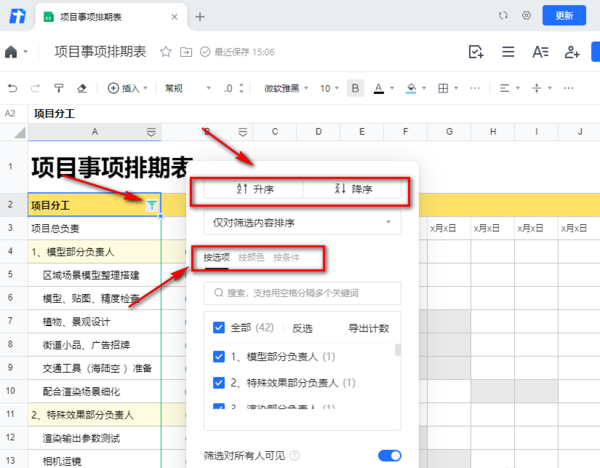Uncheck 模型部分负责人 filter option
Screen dimensions: 600x468
[x=219, y=356]
